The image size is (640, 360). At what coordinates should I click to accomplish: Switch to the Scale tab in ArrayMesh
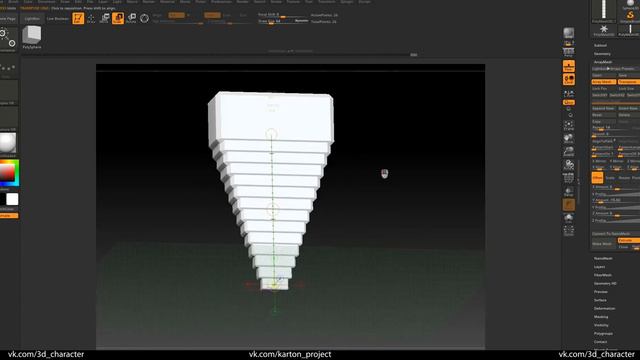[610, 178]
